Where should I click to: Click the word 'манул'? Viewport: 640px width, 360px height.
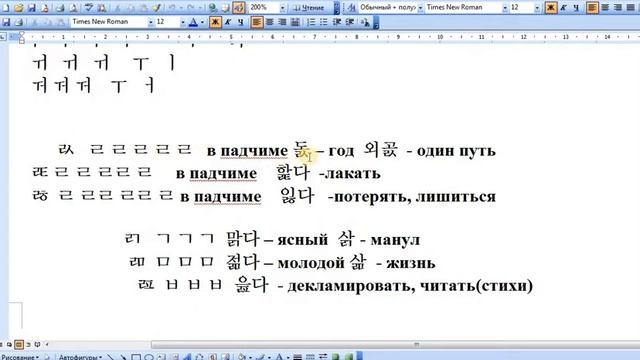click(x=395, y=240)
